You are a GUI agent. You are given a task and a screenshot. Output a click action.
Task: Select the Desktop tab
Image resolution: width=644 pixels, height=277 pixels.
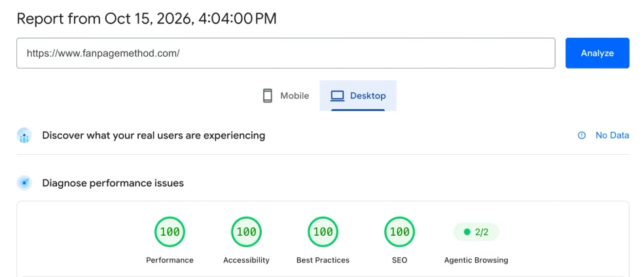358,96
